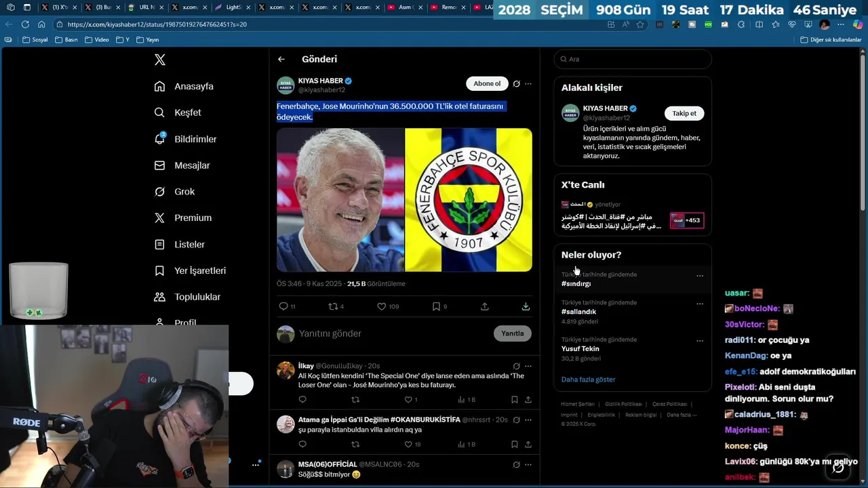Image resolution: width=868 pixels, height=488 pixels.
Task: Click the address bar URL
Action: click(x=157, y=24)
